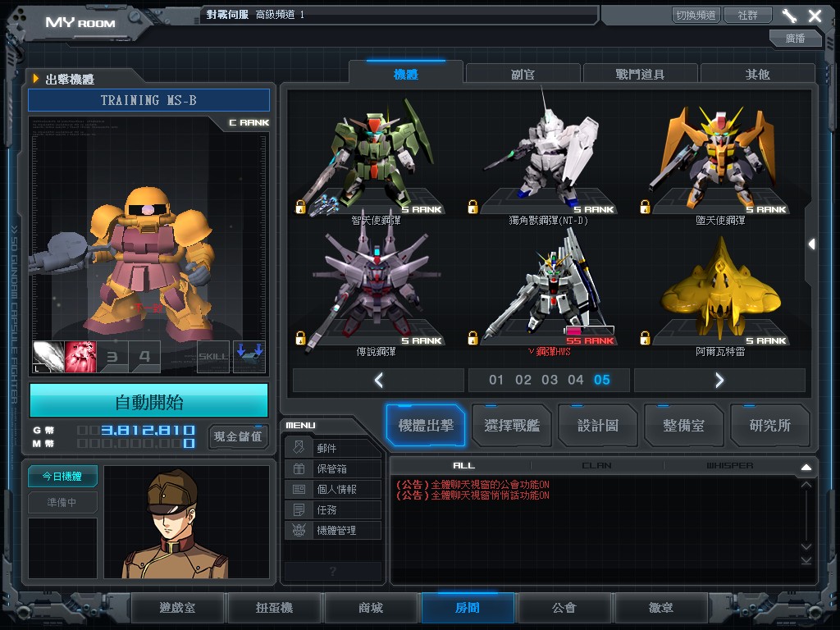Image resolution: width=840 pixels, height=630 pixels.
Task: Click the 選擇戰艦 button
Action: pyautogui.click(x=512, y=426)
